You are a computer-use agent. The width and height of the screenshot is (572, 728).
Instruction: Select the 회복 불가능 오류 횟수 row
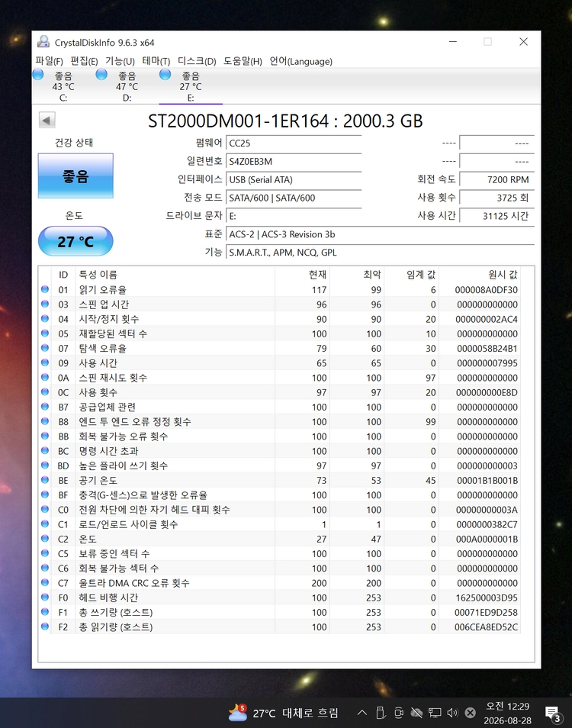279,436
